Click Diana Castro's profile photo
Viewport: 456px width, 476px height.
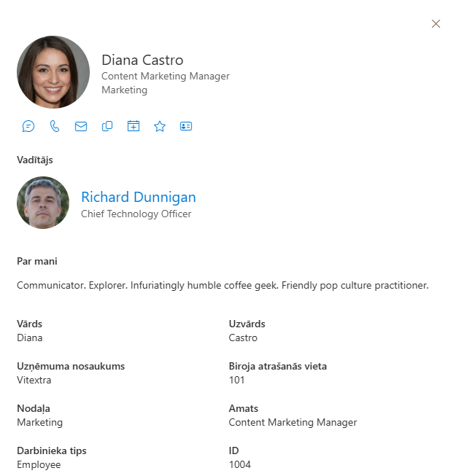[x=53, y=72]
